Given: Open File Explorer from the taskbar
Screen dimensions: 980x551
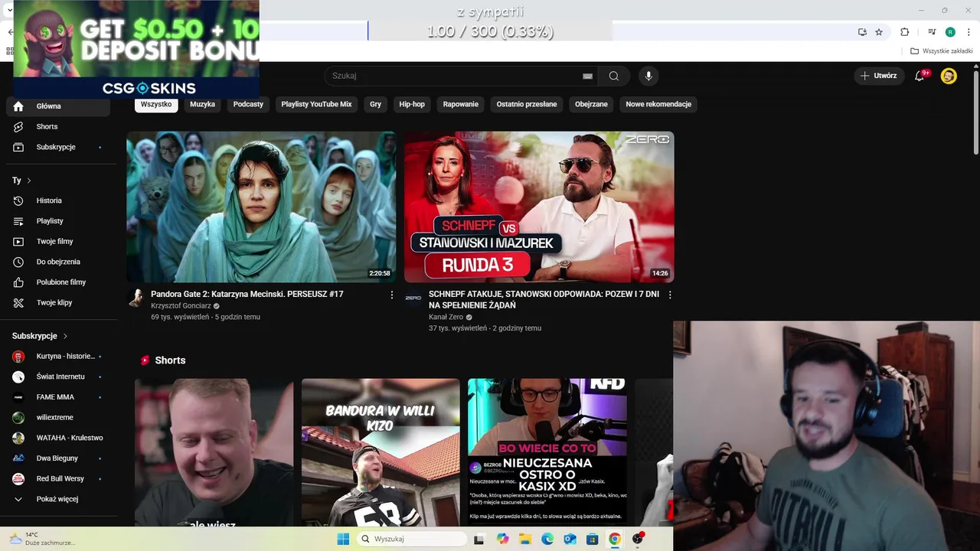Looking at the screenshot, I should pos(525,539).
